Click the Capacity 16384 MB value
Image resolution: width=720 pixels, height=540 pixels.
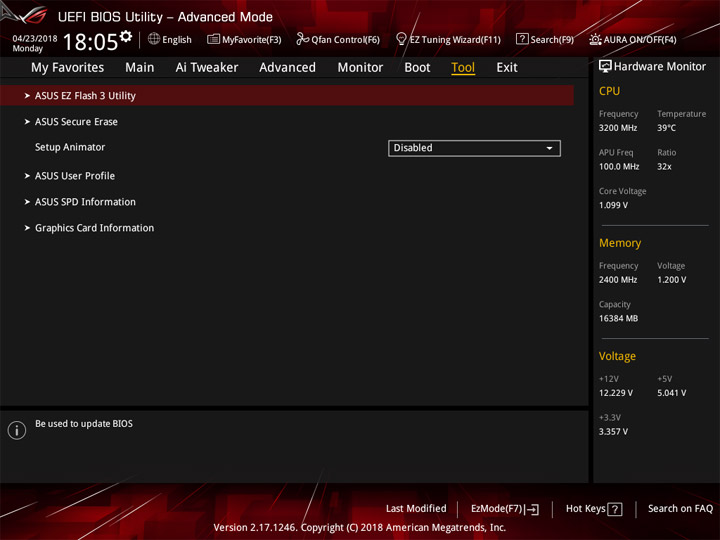coord(619,318)
